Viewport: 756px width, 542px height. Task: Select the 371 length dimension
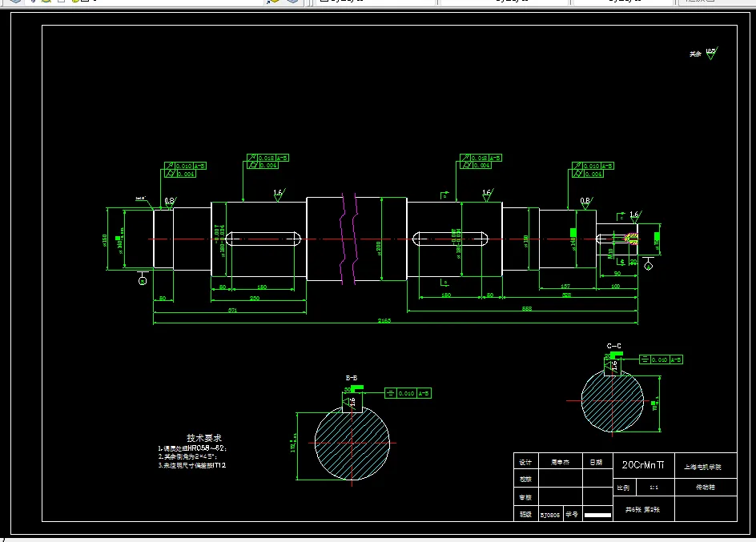point(232,311)
